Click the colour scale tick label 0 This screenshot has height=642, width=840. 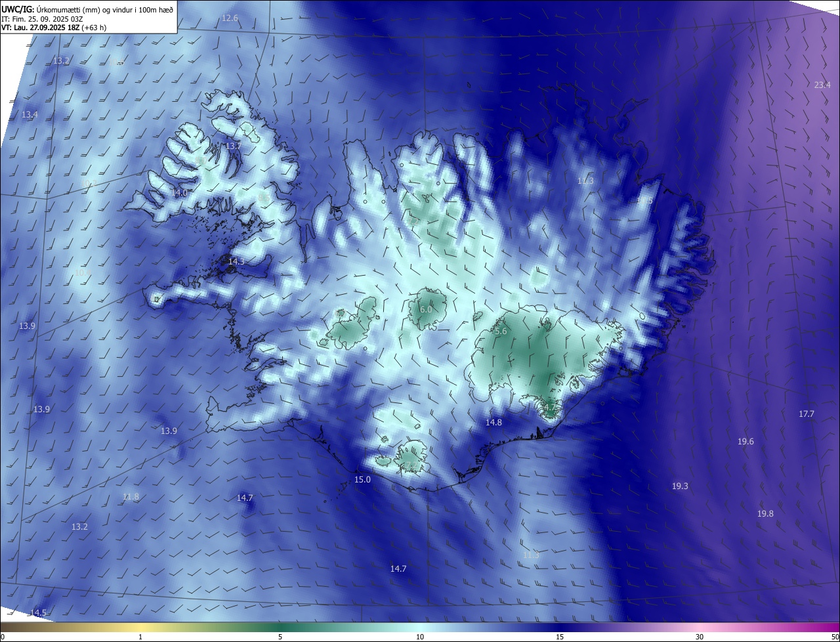[3, 637]
